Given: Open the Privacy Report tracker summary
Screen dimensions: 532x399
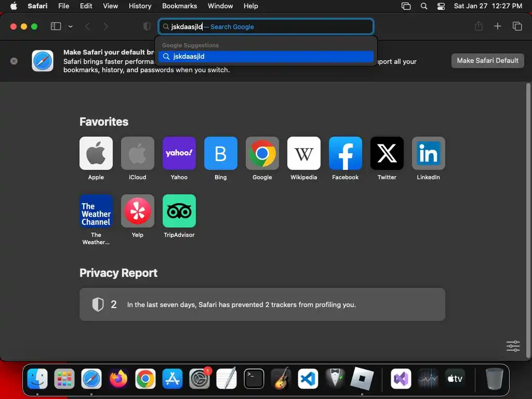Looking at the screenshot, I should point(262,304).
